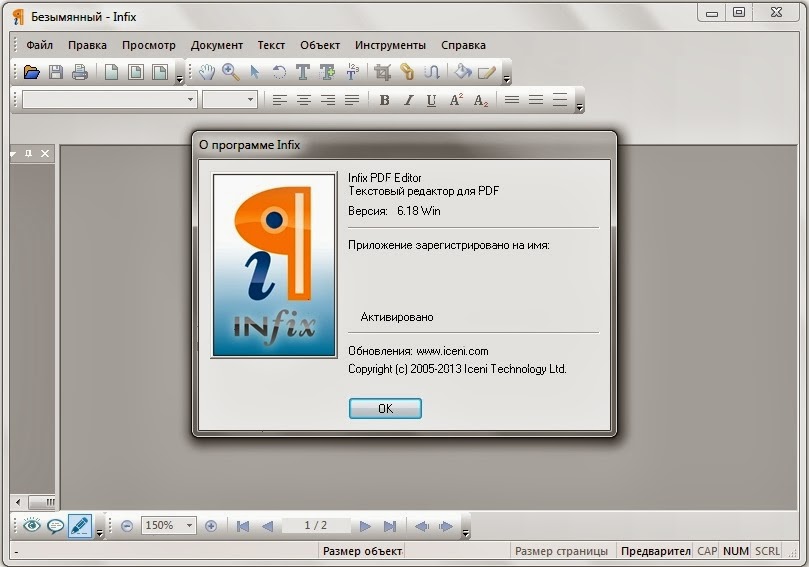Open the Файл menu
Image resolution: width=809 pixels, height=567 pixels.
click(x=40, y=45)
